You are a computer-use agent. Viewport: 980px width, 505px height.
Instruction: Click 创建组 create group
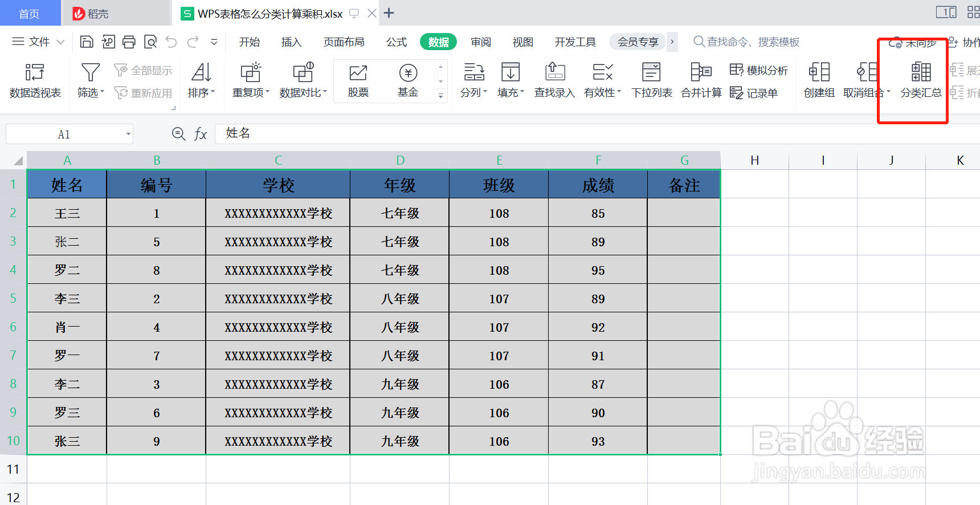click(819, 80)
